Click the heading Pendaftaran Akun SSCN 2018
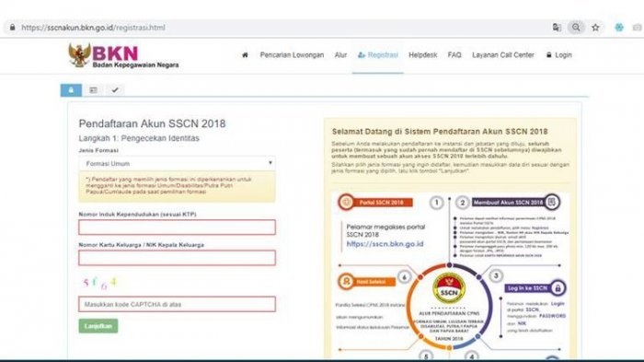Viewport: 644px width, 362px height. (152, 123)
